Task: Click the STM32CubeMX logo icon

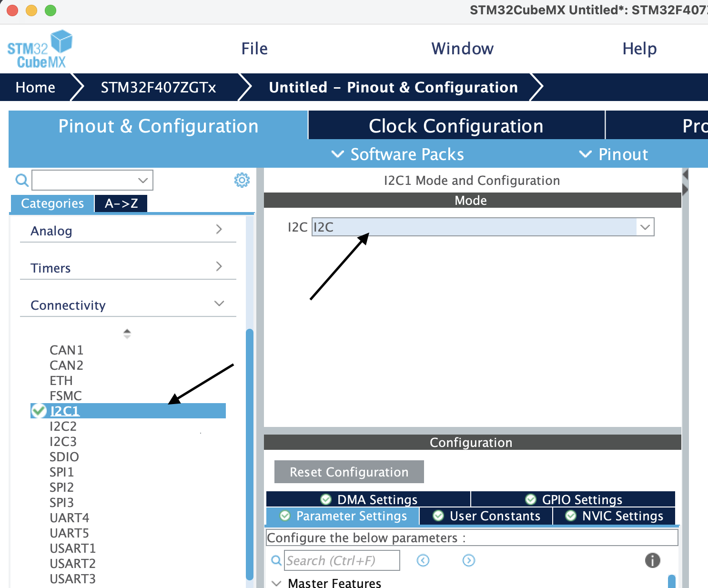Action: click(40, 49)
